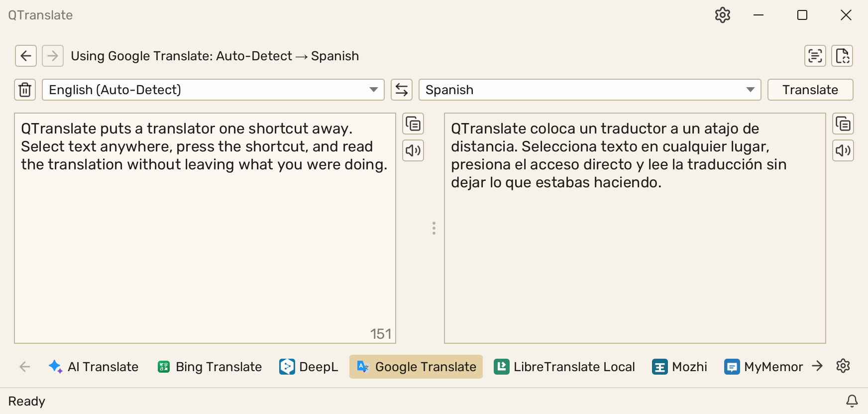Listen to the source text

413,150
